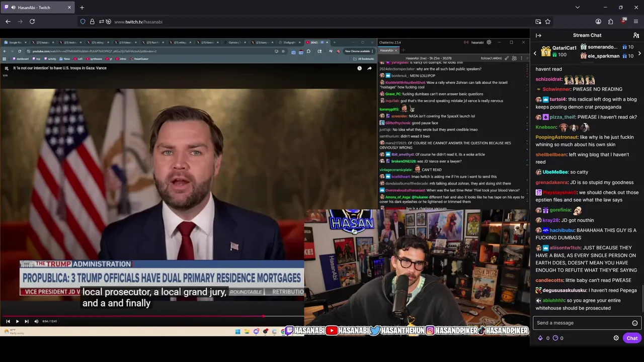This screenshot has height=362, width=644.
Task: Click the Windows Start icon in streamed taskbar
Action: pyautogui.click(x=237, y=331)
